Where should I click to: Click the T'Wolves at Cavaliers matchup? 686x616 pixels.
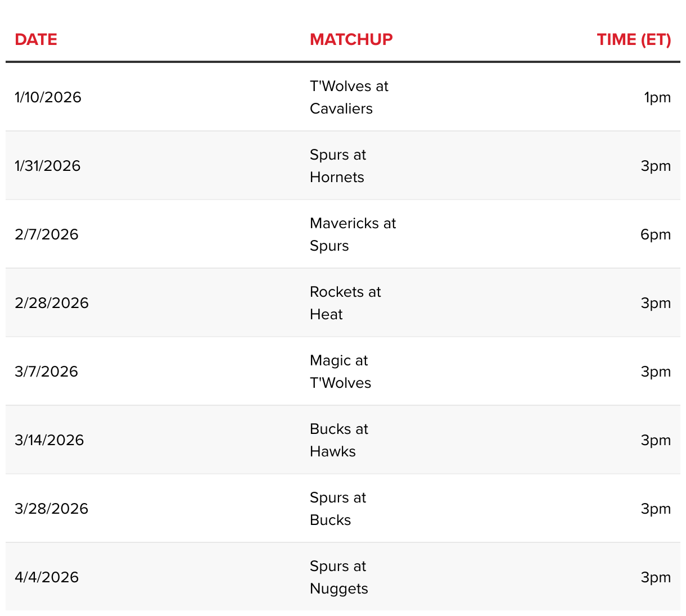349,97
